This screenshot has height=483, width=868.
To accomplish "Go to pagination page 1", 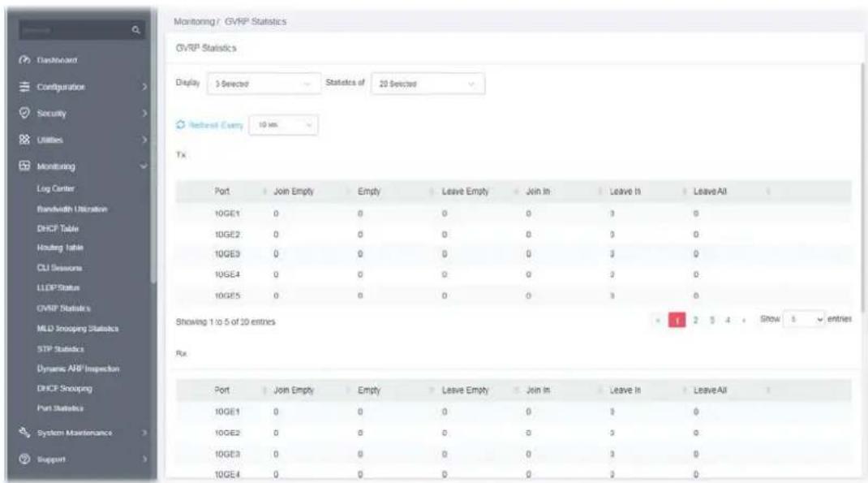I will [x=677, y=320].
